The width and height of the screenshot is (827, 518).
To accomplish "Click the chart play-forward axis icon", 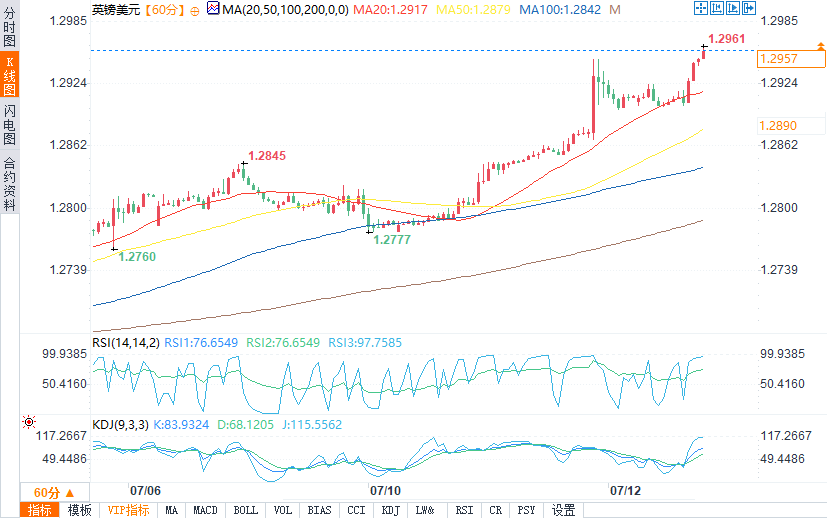I will 733,8.
